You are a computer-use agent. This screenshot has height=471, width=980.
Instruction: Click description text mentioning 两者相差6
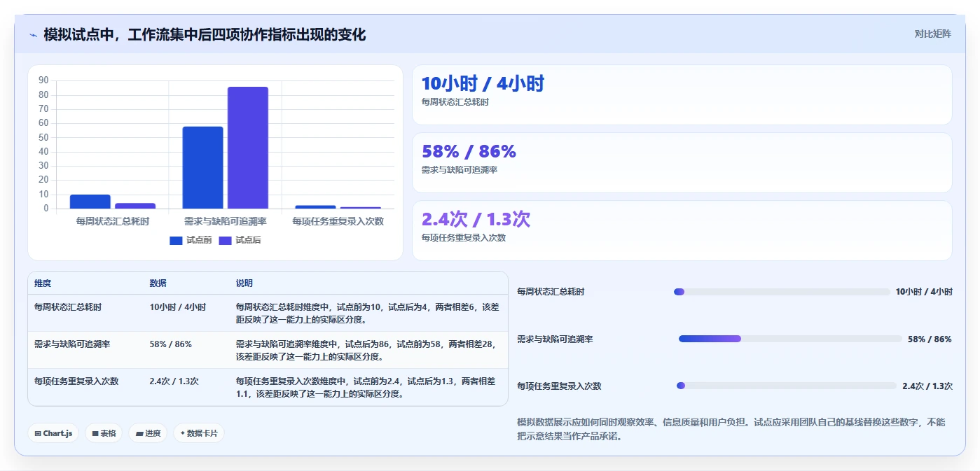[368, 313]
